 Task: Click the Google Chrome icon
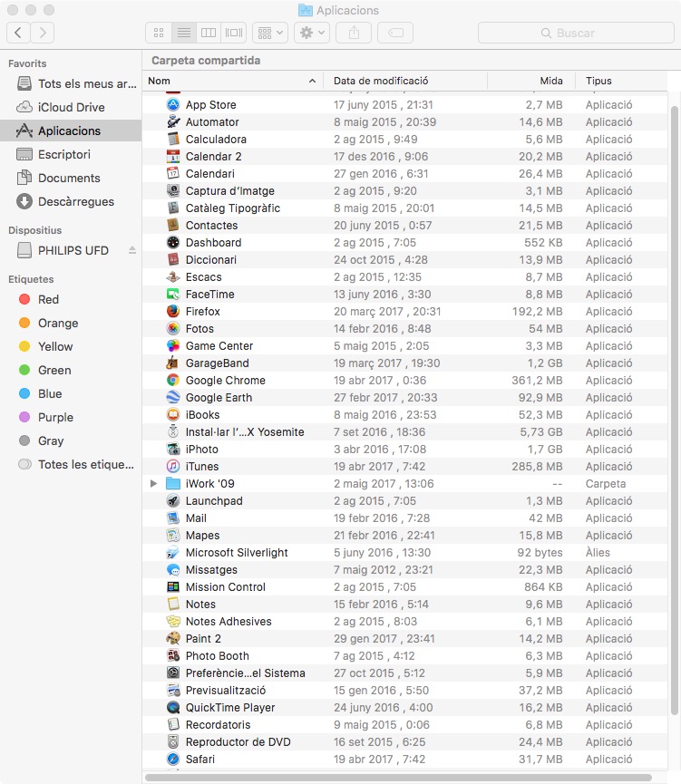click(173, 380)
